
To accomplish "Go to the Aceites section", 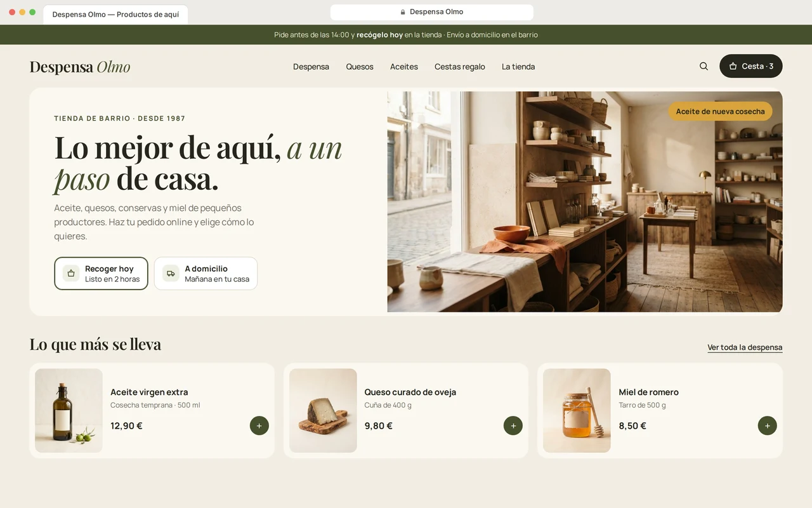I will [x=404, y=67].
